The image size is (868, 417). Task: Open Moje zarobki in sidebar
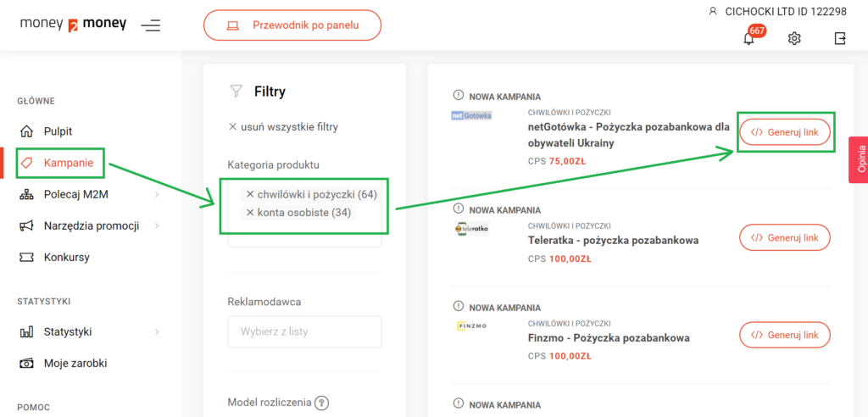(x=75, y=364)
